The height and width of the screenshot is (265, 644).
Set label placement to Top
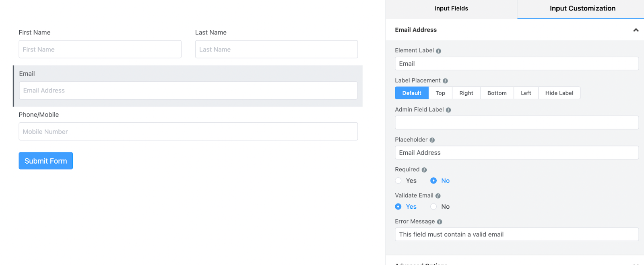pyautogui.click(x=440, y=93)
